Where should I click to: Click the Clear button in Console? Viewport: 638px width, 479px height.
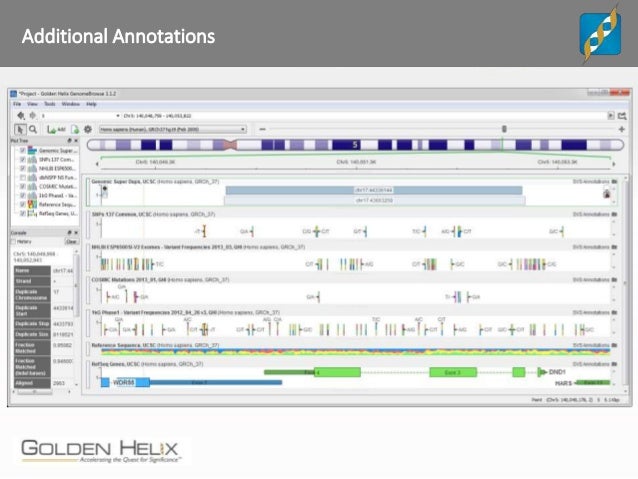click(x=71, y=242)
